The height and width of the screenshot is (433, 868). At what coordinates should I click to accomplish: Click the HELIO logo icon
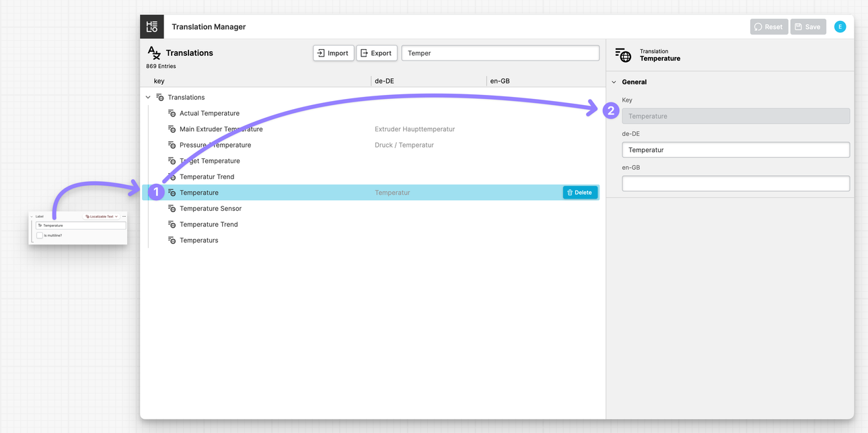coord(152,27)
